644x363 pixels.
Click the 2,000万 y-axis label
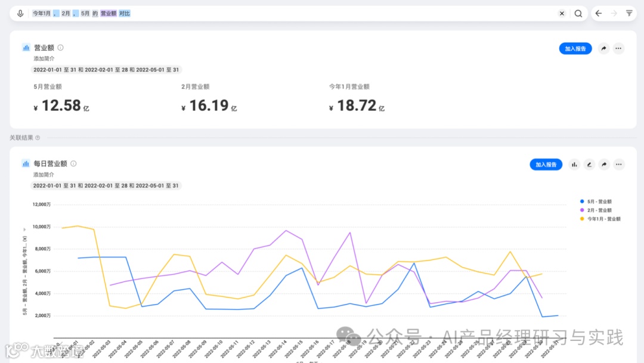pos(42,316)
